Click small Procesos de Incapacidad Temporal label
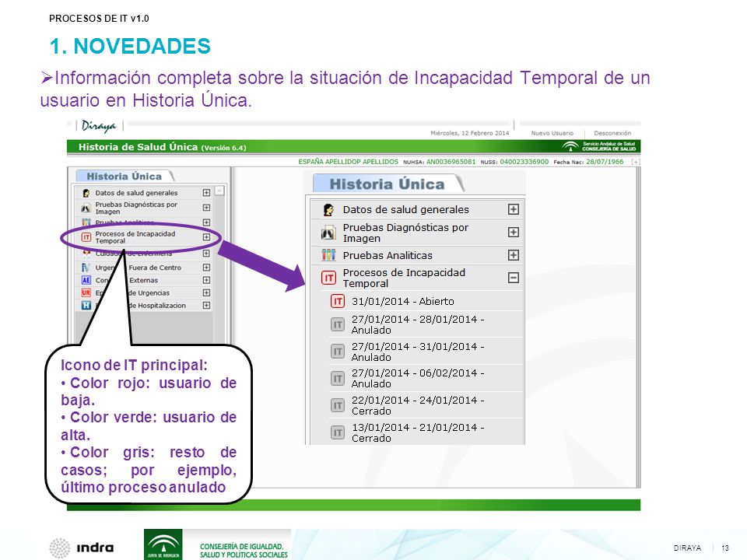The image size is (747, 560). click(x=135, y=237)
